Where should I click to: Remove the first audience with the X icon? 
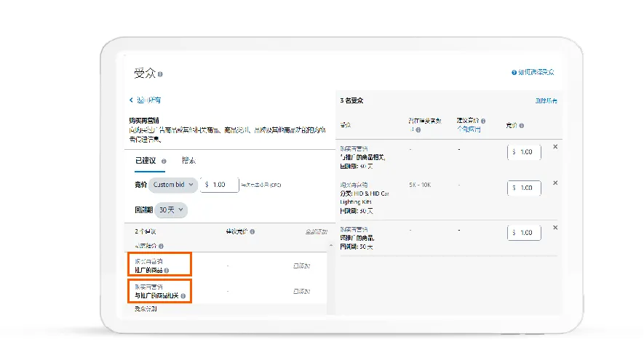555,146
